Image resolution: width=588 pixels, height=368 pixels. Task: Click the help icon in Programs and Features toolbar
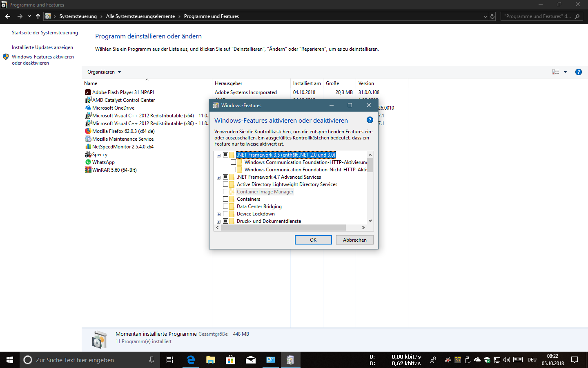tap(578, 72)
